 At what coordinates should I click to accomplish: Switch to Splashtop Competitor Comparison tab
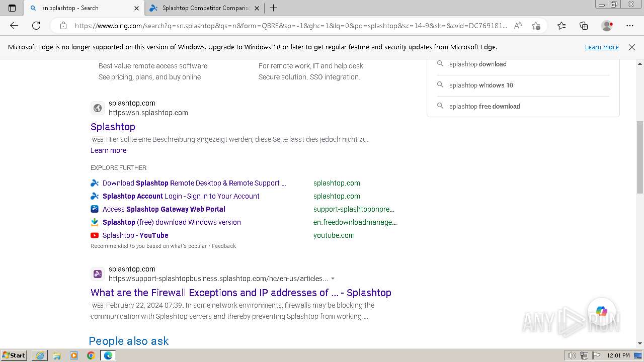pos(206,8)
